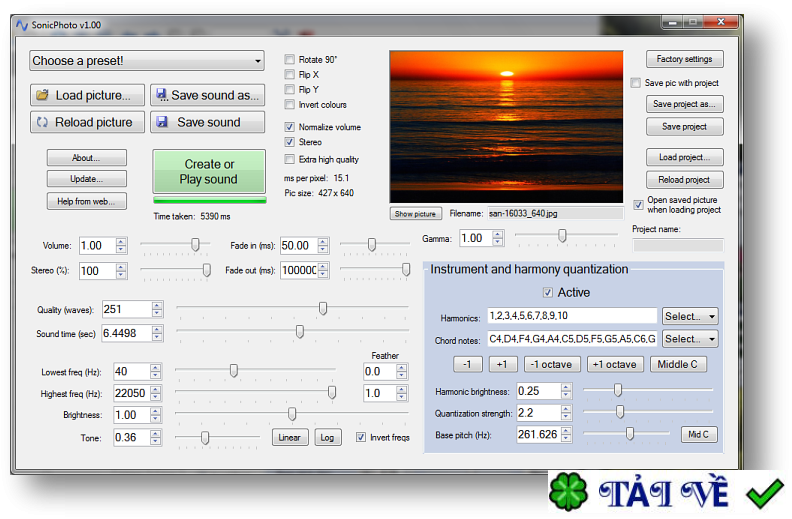Click the Load picture button with folder icon
Viewport: 792px width, 519px height.
coord(87,95)
